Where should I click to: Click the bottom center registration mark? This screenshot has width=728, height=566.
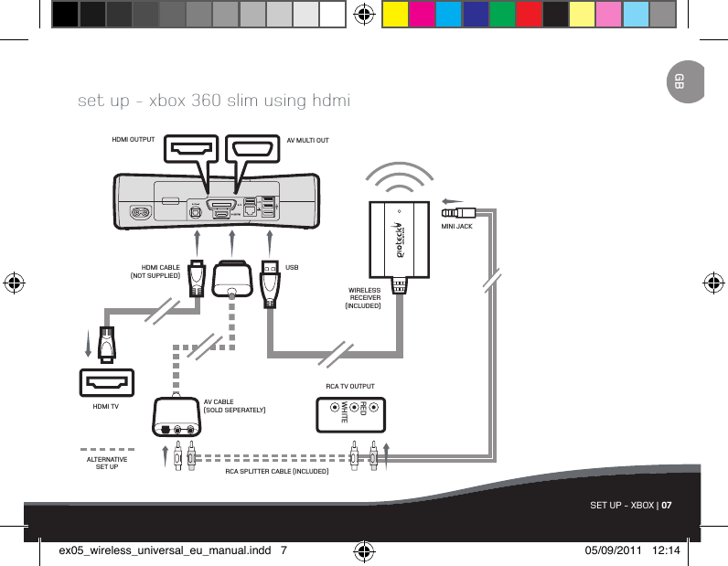coord(365,551)
